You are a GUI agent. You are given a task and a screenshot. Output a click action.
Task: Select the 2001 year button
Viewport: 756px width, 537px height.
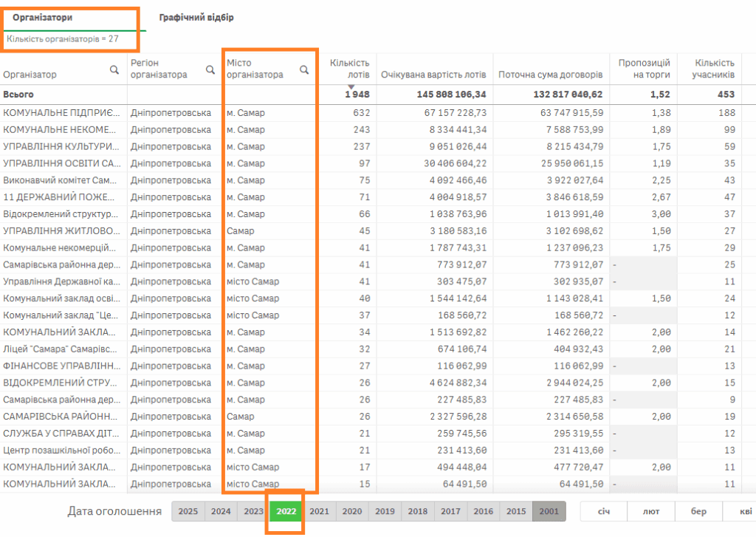coord(549,511)
